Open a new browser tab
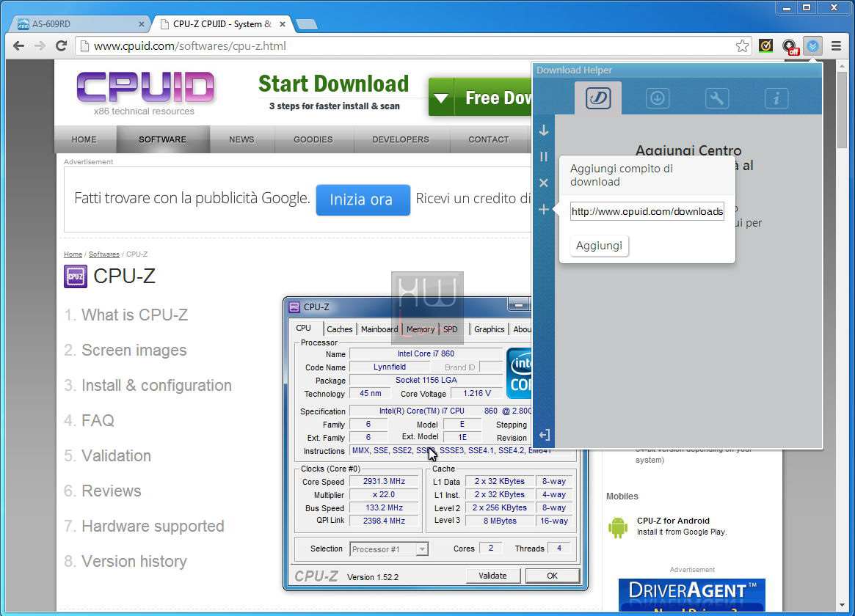 click(307, 24)
